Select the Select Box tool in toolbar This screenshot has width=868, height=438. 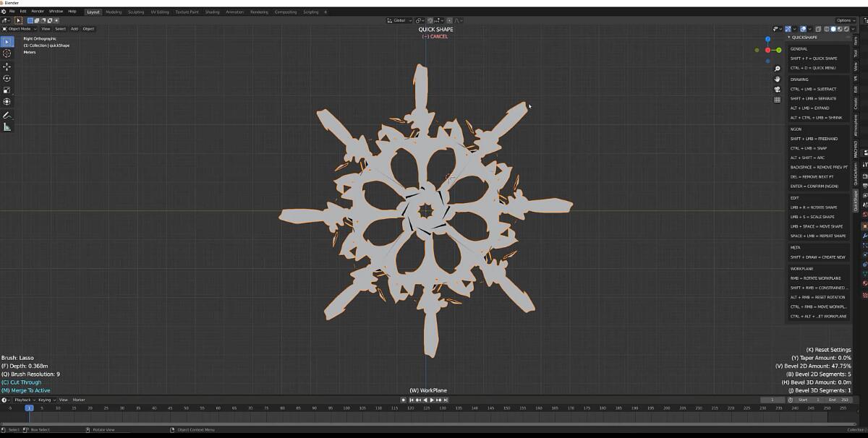click(x=7, y=41)
